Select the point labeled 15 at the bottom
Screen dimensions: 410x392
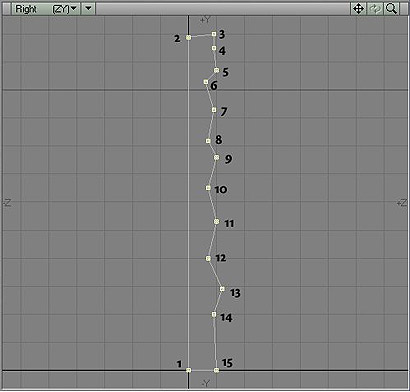coord(217,370)
